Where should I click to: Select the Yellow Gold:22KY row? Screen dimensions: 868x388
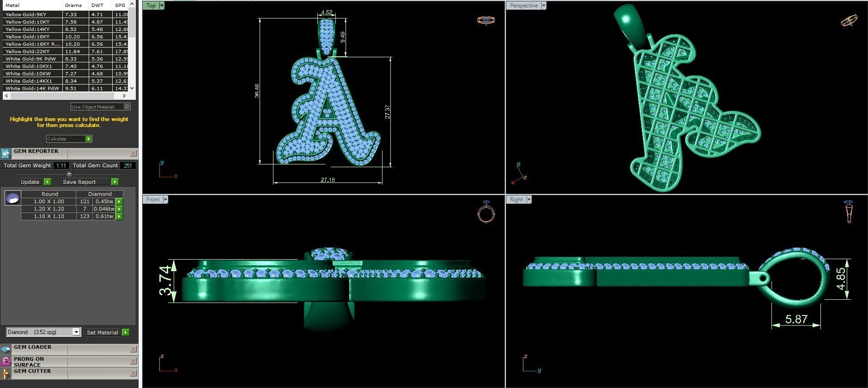point(66,51)
